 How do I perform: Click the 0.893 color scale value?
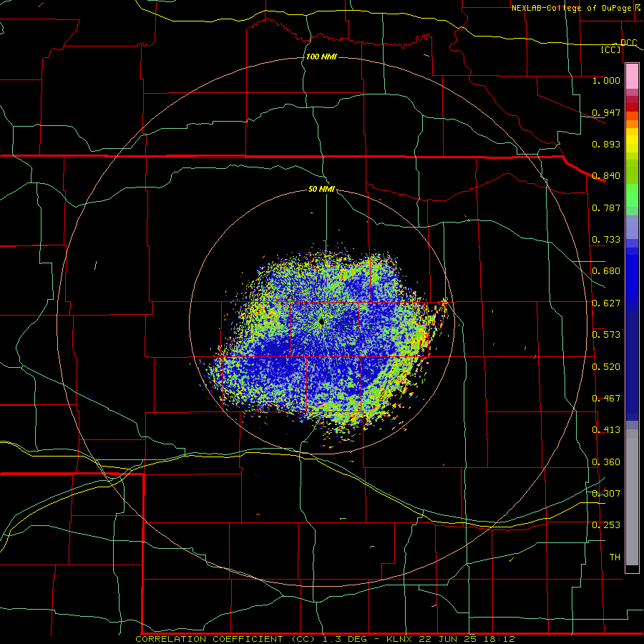[606, 144]
